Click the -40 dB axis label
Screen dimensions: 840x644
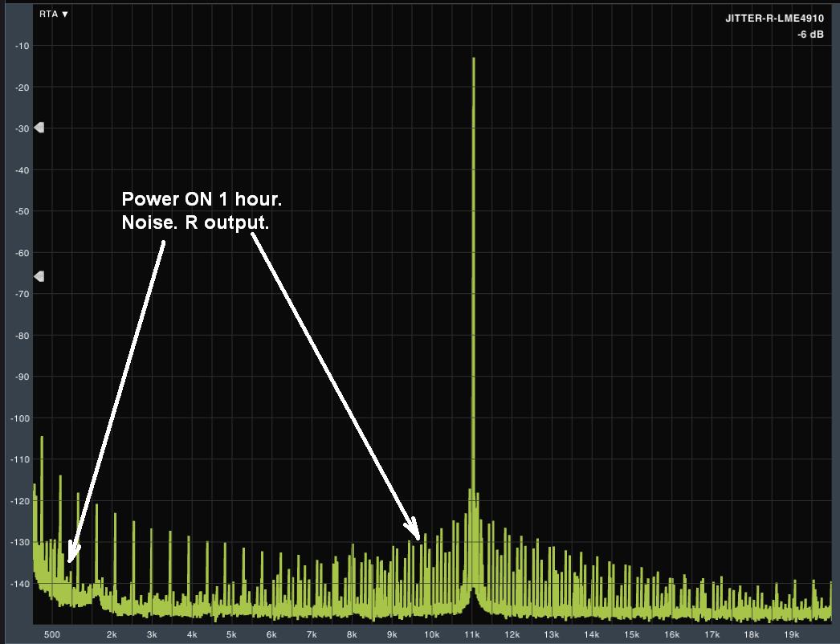(22, 170)
